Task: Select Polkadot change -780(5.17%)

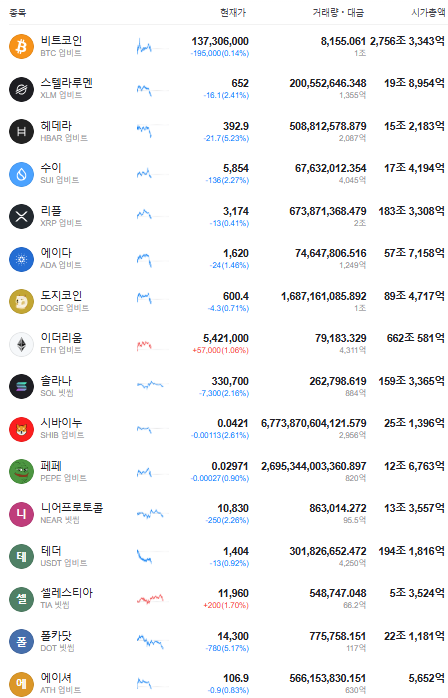Action: [x=227, y=648]
